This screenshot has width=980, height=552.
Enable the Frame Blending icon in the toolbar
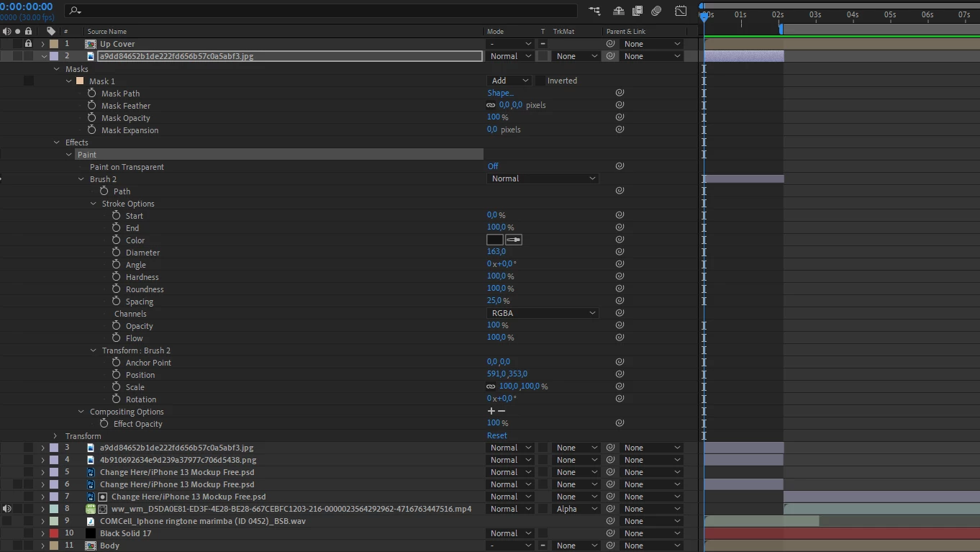click(638, 11)
